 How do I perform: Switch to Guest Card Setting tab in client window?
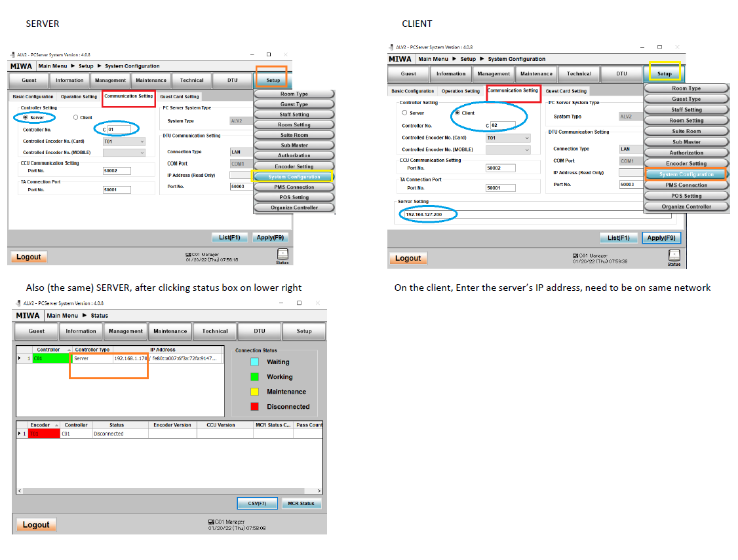[566, 91]
